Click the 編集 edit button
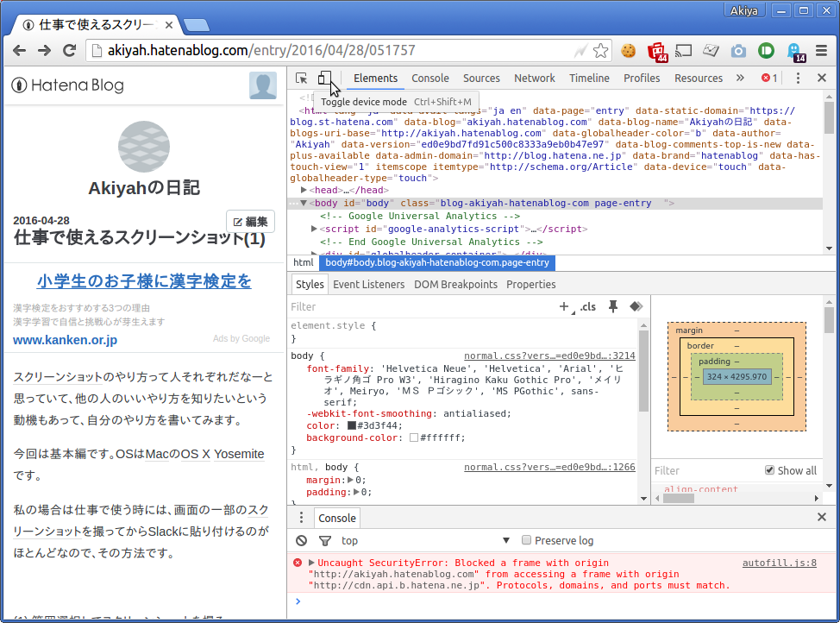Viewport: 840px width, 623px height. (251, 222)
